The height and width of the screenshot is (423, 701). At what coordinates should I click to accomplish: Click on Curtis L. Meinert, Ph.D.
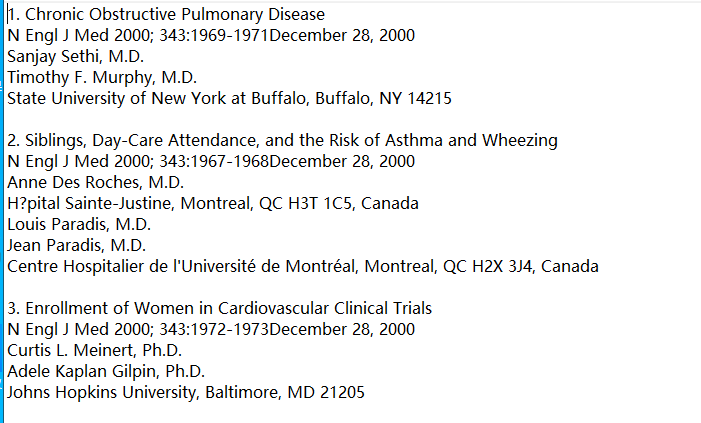[x=94, y=350]
